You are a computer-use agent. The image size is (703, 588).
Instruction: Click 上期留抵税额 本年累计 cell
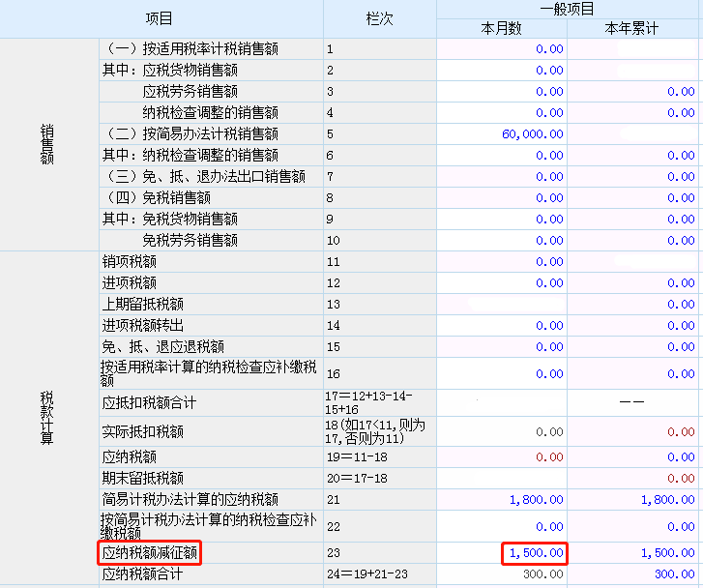[633, 304]
